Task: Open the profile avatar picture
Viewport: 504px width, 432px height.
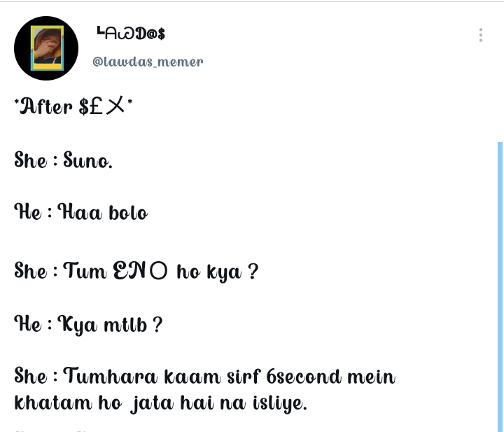Action: pos(46,48)
